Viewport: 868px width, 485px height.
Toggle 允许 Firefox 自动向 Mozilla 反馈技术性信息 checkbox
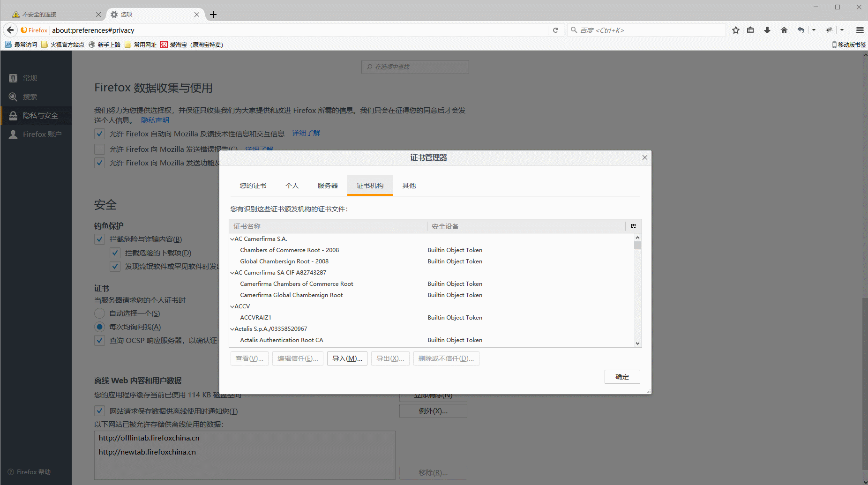click(99, 134)
